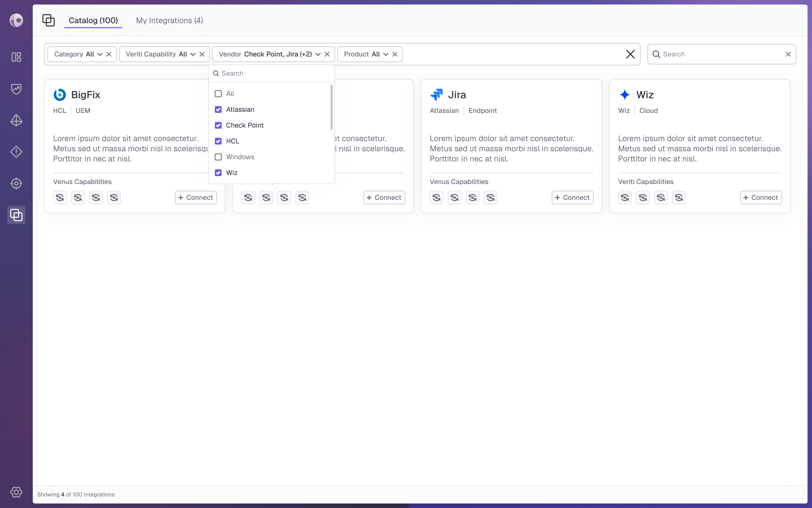Connect the Jira integration
812x508 pixels.
pos(572,198)
